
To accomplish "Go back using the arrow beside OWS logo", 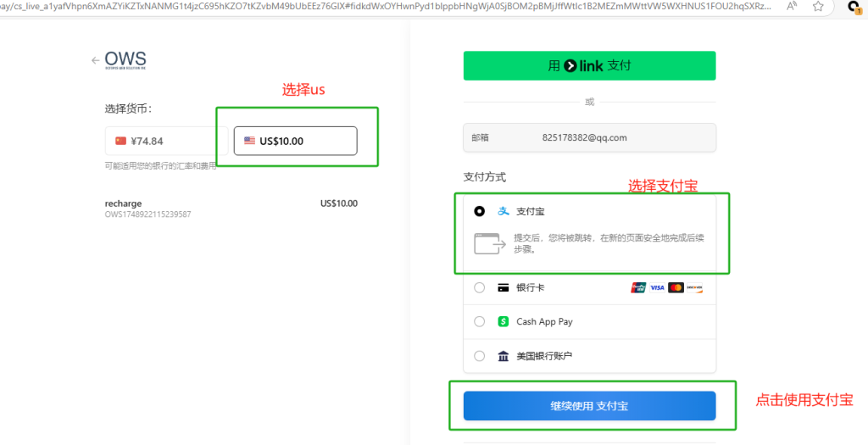I will pos(96,60).
